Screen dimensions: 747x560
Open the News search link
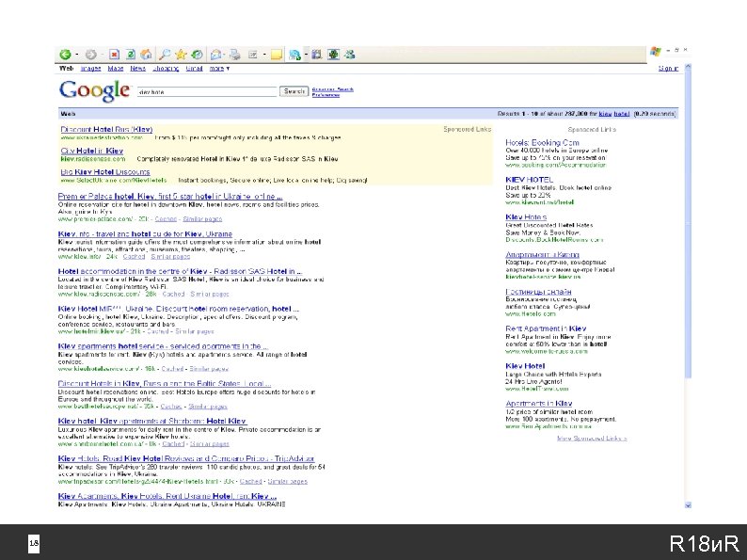(137, 69)
